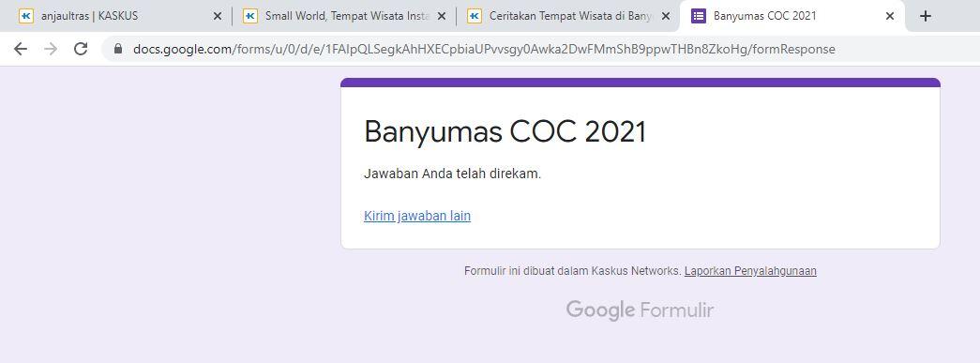Viewport: 980px width, 363px height.
Task: Switch to the Small World, Tempat Wisata tab
Action: point(343,16)
